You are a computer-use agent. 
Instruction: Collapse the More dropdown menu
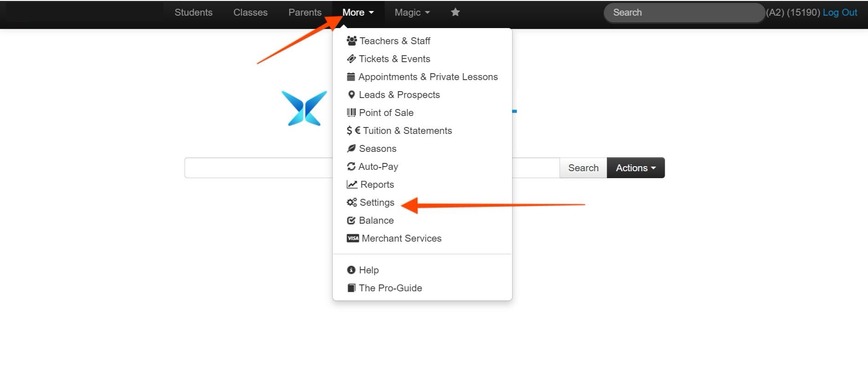pyautogui.click(x=358, y=12)
